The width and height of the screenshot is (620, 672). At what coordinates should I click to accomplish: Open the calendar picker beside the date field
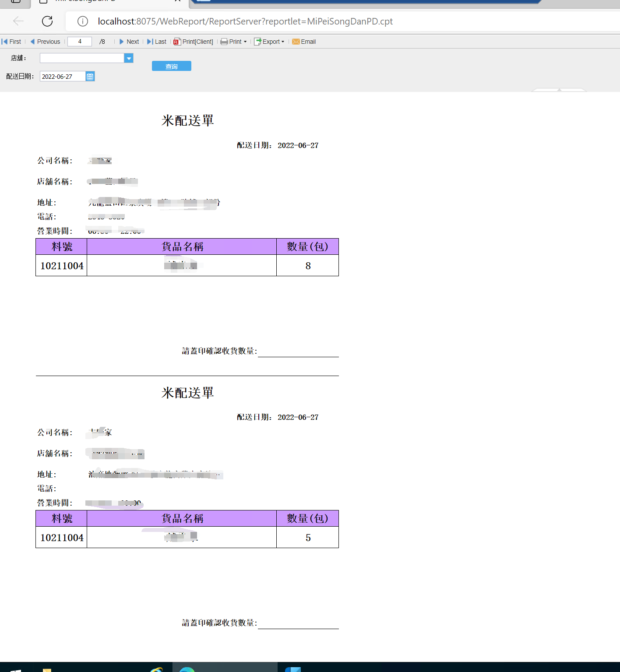(x=90, y=77)
